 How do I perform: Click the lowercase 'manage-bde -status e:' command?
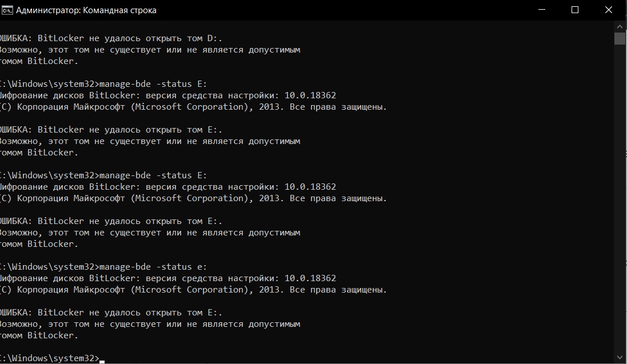click(x=153, y=267)
